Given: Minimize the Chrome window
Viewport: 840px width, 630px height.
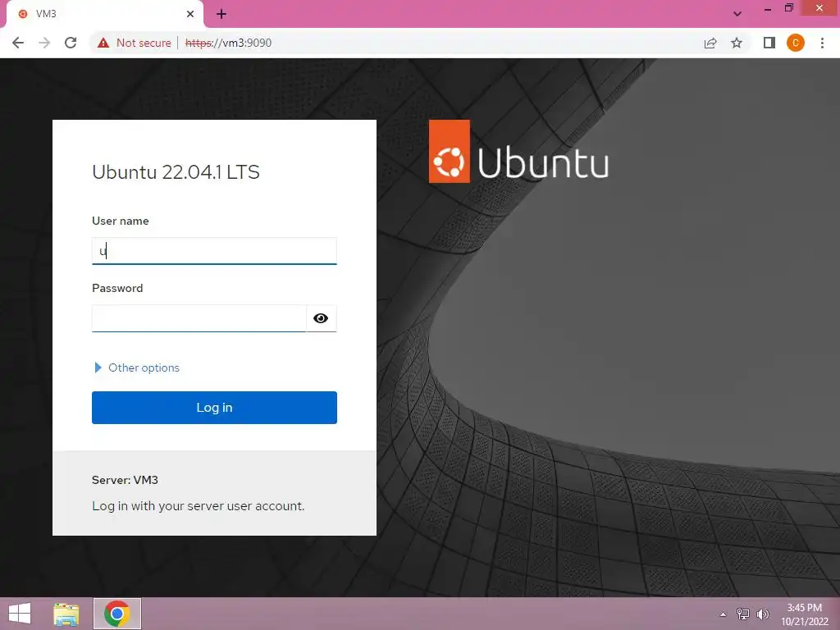Looking at the screenshot, I should click(x=768, y=8).
